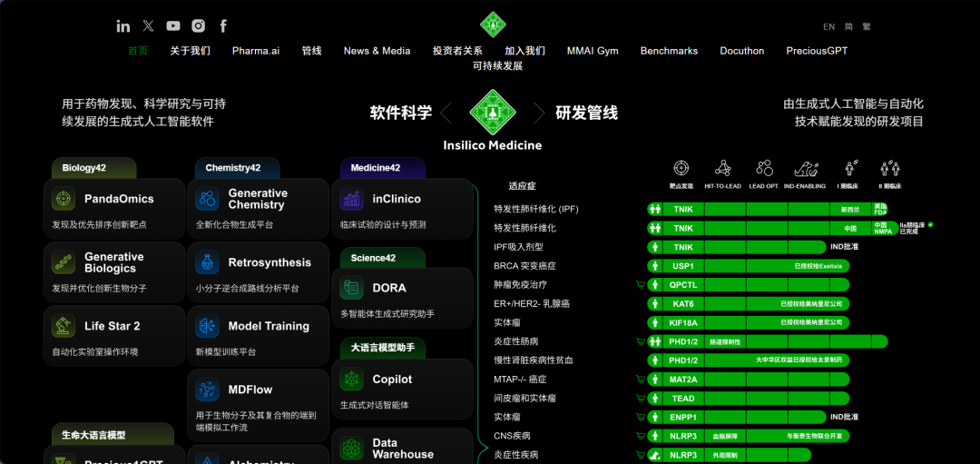Click the cart icon beside MAT2A
The height and width of the screenshot is (464, 980).
click(x=640, y=379)
